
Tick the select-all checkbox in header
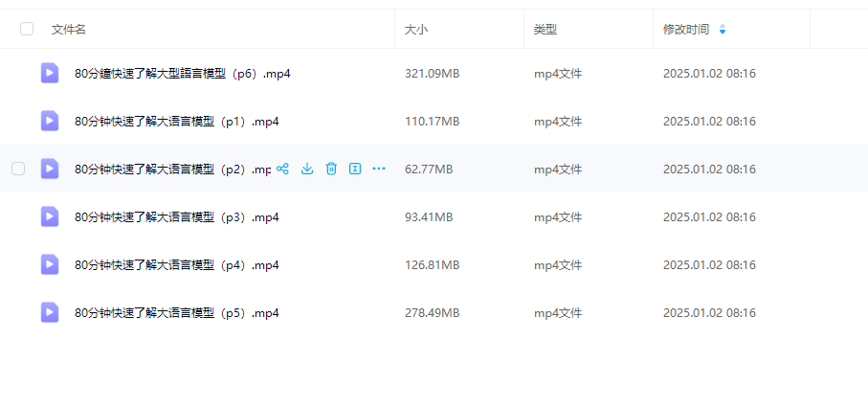[27, 29]
